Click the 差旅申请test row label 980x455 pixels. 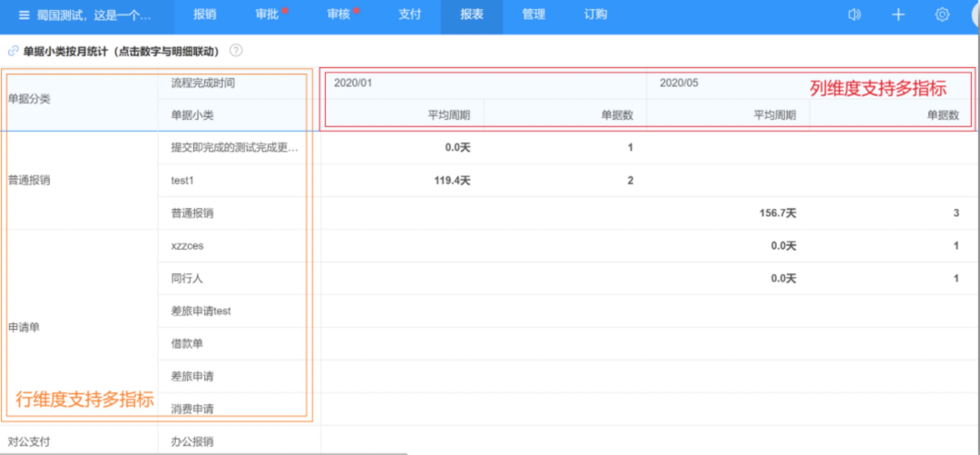201,311
